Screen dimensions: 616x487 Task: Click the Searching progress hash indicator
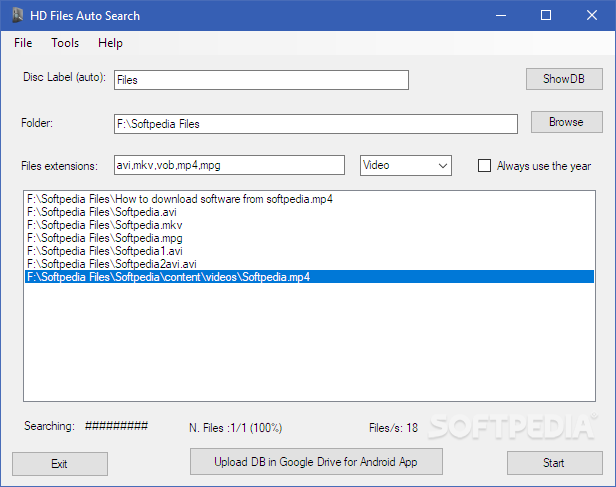[116, 426]
